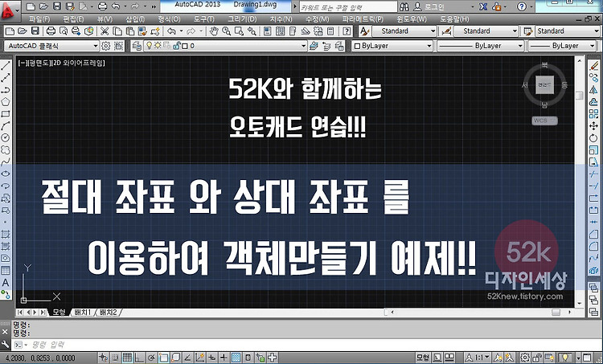603x364 pixels.
Task: Select the Move modify tool
Action: (x=593, y=125)
